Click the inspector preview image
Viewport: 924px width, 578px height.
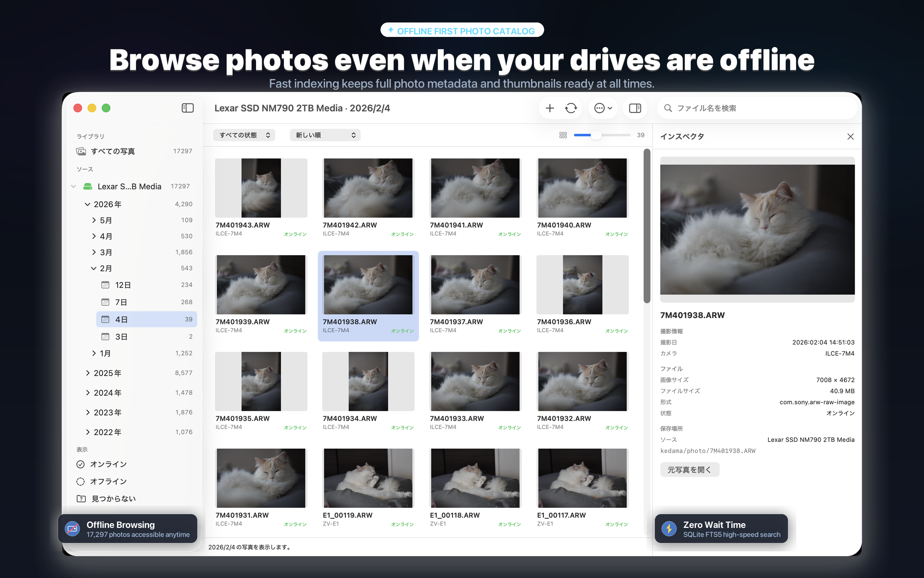[x=757, y=229]
